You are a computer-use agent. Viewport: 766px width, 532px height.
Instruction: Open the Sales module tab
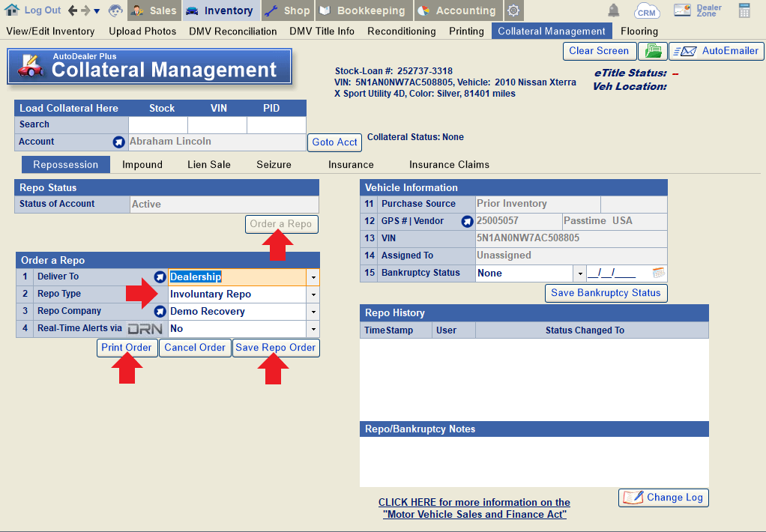(x=154, y=10)
